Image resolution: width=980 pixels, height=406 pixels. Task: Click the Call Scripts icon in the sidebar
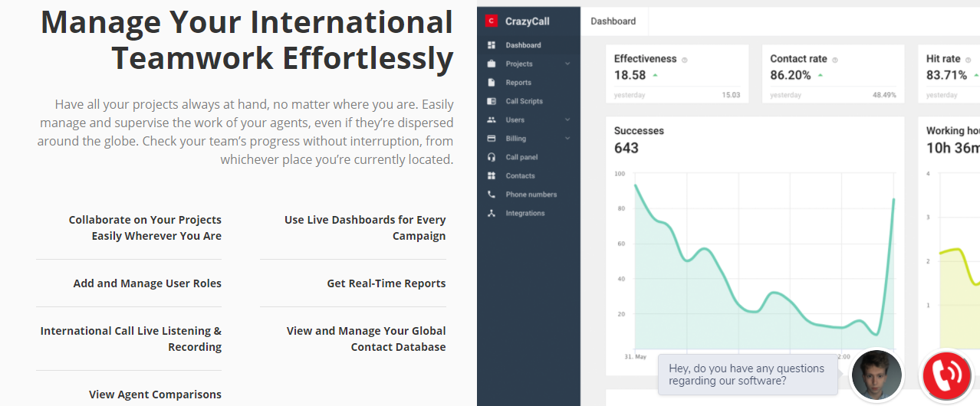(x=492, y=101)
